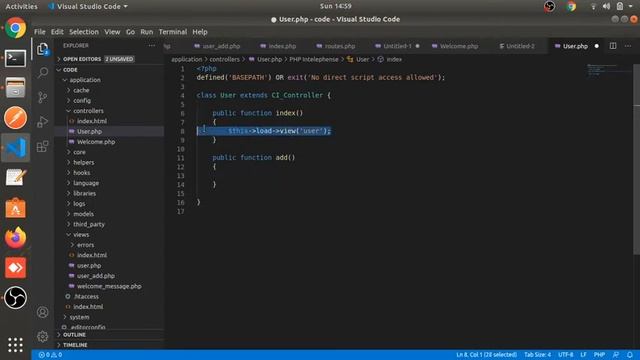This screenshot has width=640, height=360.
Task: Open the red remote desktop dock app
Action: pos(16,268)
